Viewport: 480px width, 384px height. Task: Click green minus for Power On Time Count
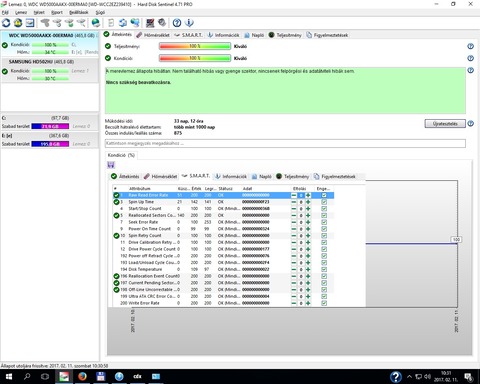pos(294,229)
